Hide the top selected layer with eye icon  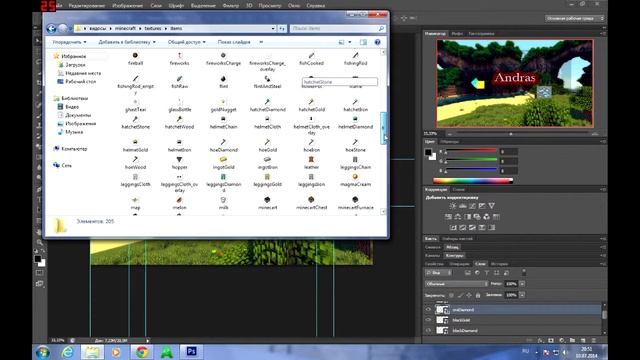(x=428, y=310)
